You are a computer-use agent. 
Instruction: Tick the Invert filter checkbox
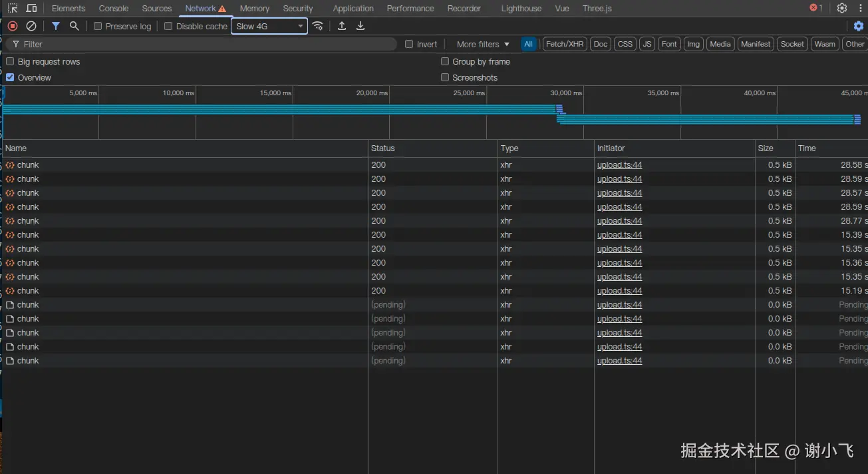(409, 44)
